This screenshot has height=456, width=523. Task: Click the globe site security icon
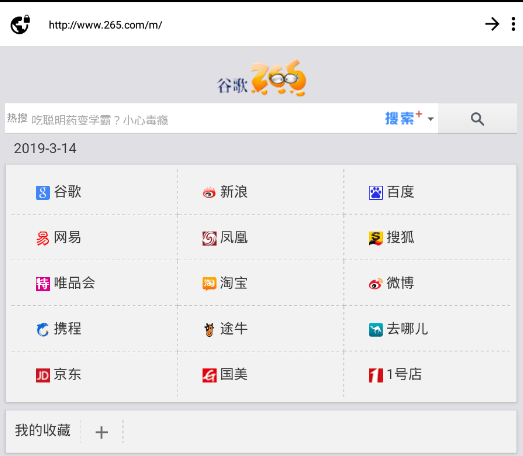[x=20, y=24]
